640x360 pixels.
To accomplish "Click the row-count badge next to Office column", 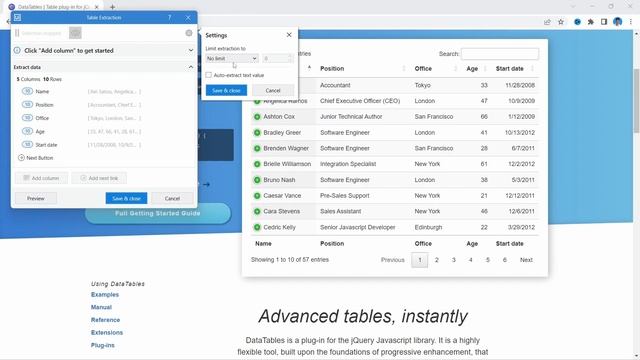I will (x=27, y=118).
